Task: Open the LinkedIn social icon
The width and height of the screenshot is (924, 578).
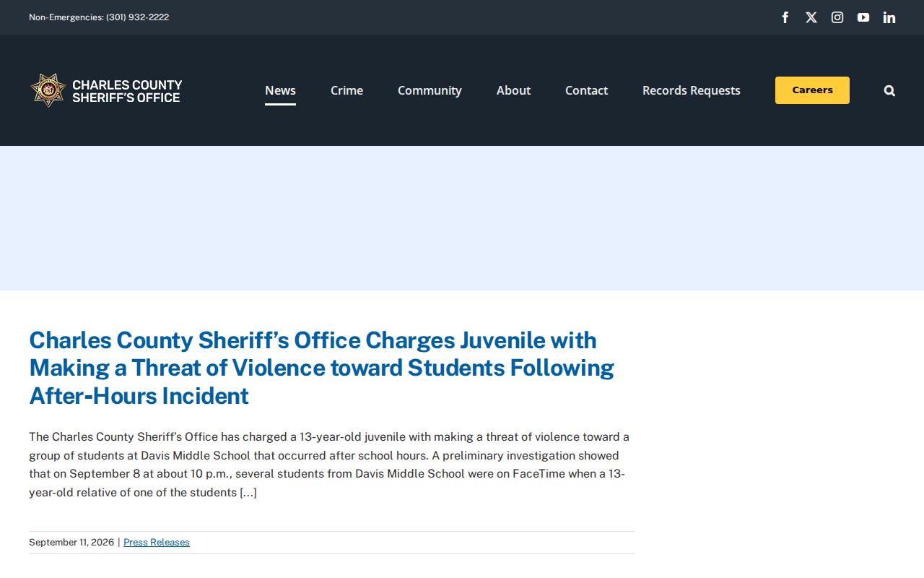Action: coord(889,17)
